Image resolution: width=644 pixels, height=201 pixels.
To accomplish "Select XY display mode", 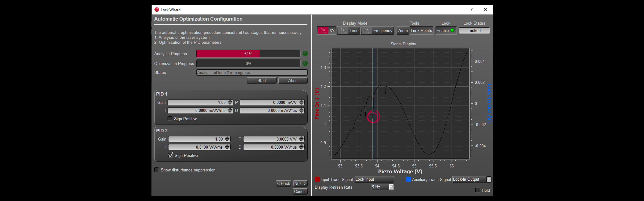I will (x=326, y=31).
